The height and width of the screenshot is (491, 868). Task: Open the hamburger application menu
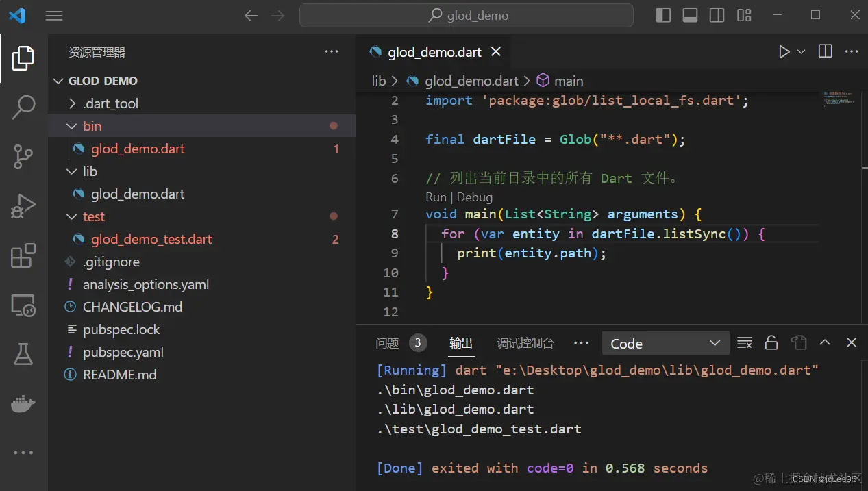pos(54,16)
